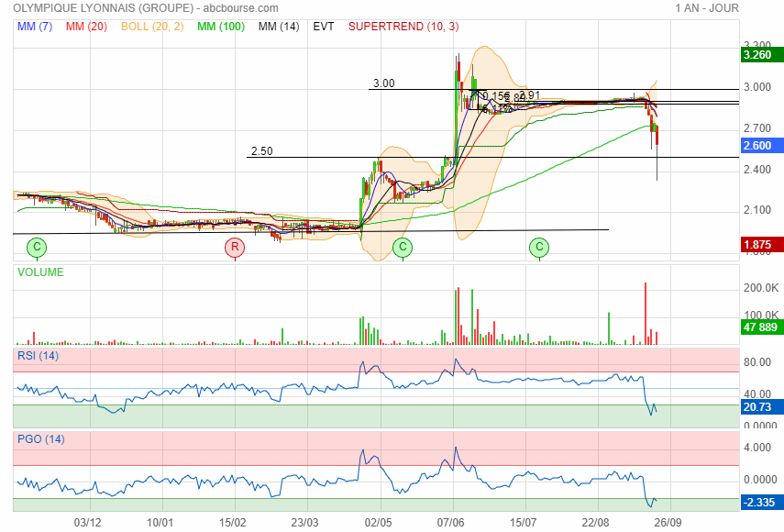Click the VOLUME panel label
The image size is (784, 532).
[x=40, y=272]
